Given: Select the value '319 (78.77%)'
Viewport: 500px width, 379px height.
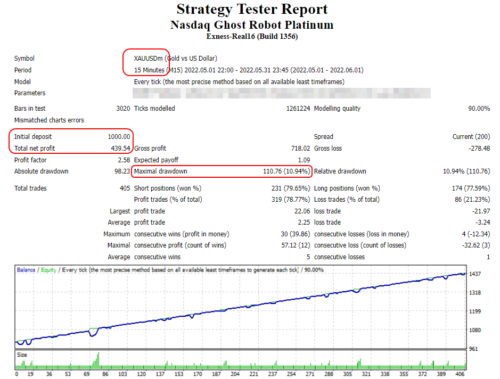Looking at the screenshot, I should (291, 200).
